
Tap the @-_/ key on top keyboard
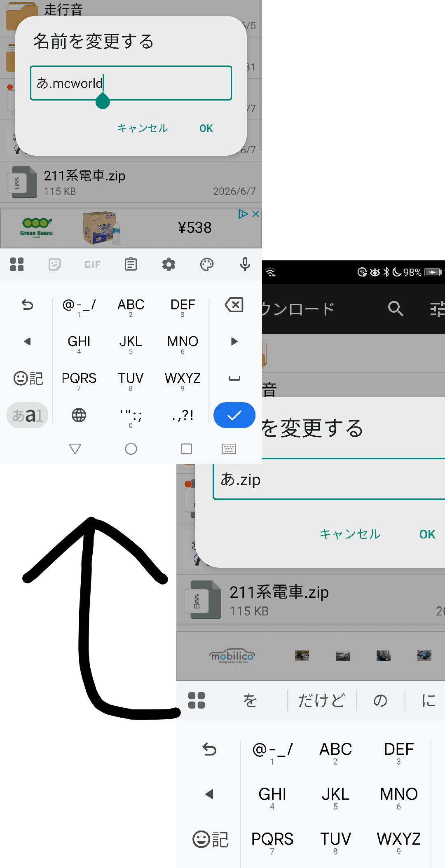pos(79,307)
